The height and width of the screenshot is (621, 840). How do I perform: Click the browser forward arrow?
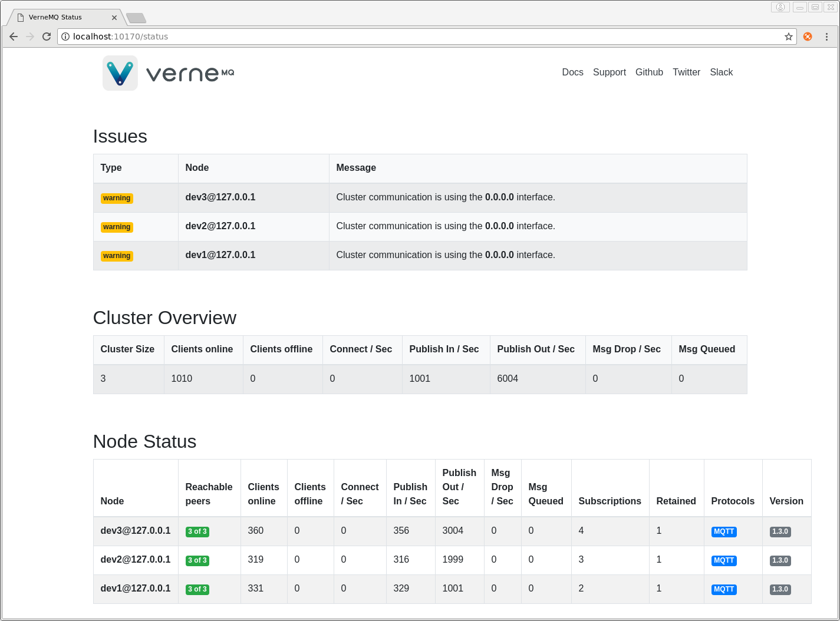[x=30, y=37]
